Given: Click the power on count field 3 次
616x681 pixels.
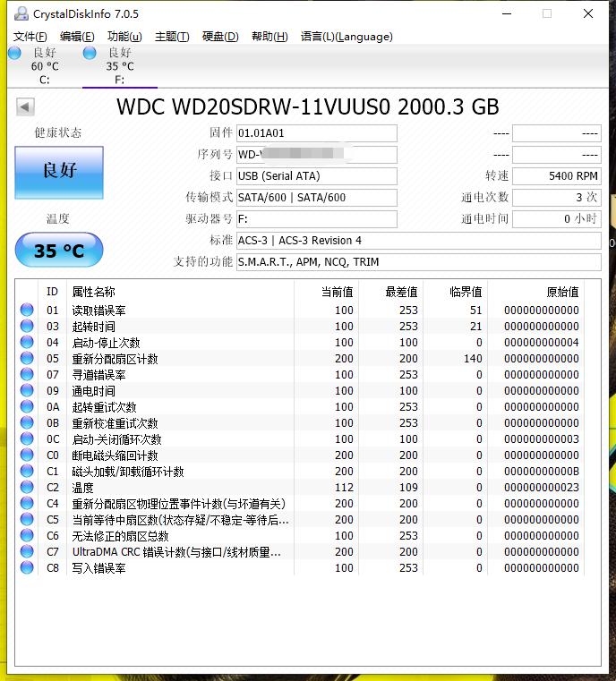Looking at the screenshot, I should click(557, 197).
